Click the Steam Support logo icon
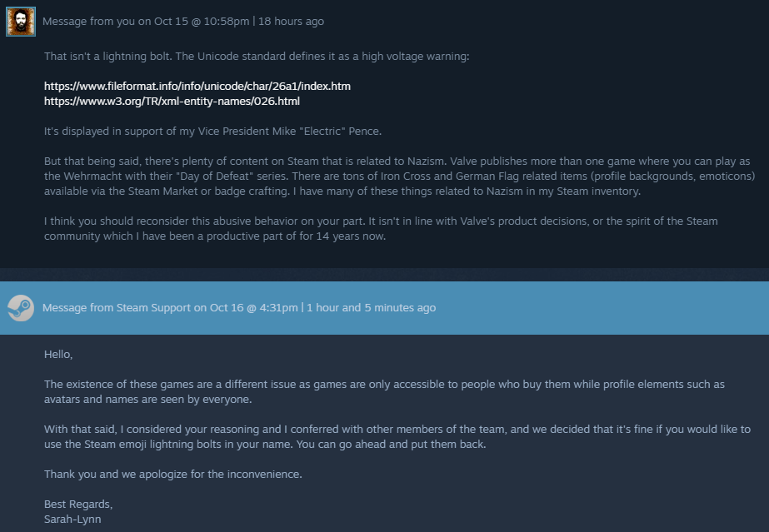 (21, 308)
